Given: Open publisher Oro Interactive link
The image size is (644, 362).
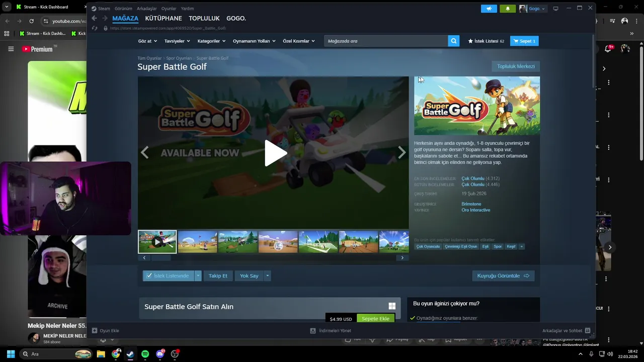Looking at the screenshot, I should pos(475,210).
